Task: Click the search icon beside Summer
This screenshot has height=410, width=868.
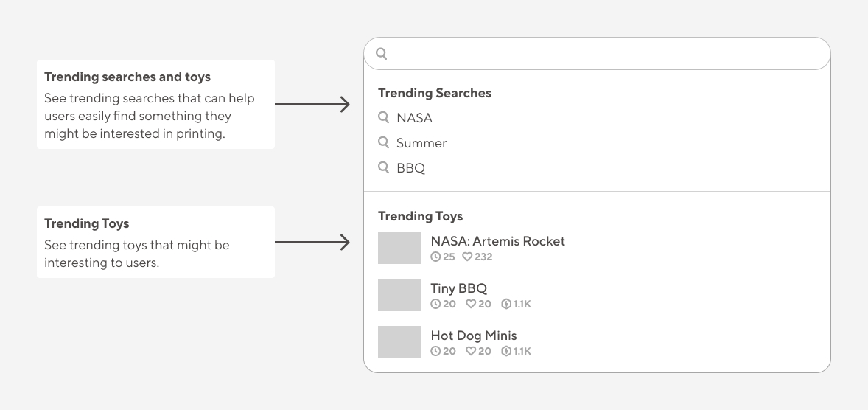Action: (384, 142)
